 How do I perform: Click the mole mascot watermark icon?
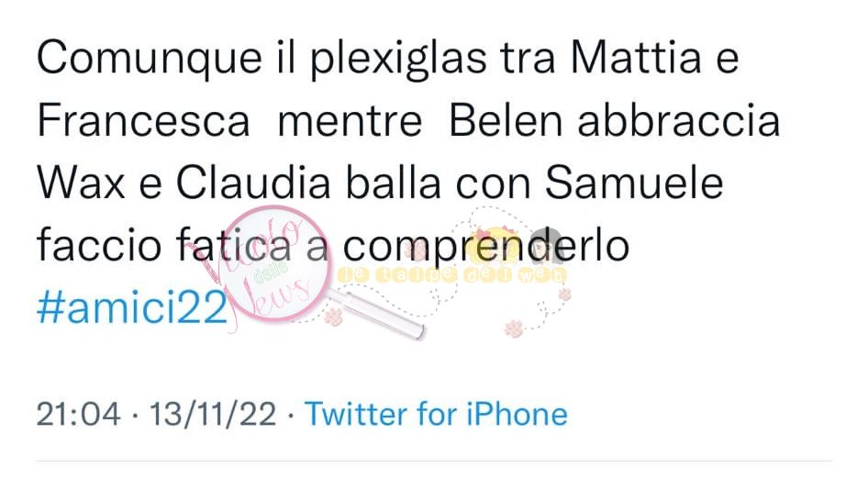pos(492,243)
